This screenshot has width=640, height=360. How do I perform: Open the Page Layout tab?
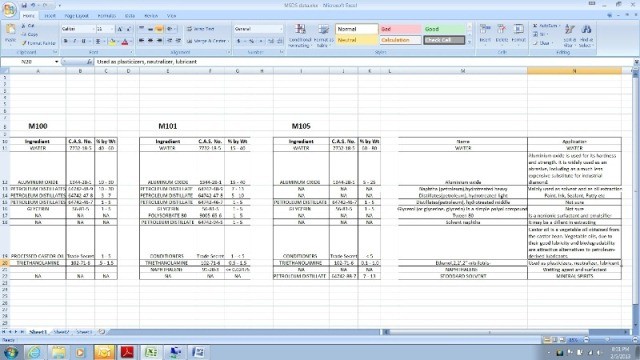(76, 16)
